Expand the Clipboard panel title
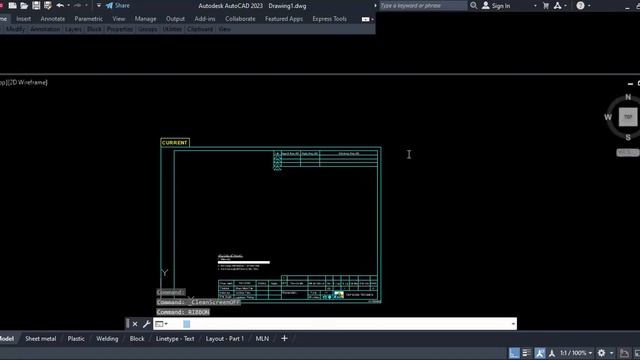Screen dimensions: 640x360 pos(200,29)
